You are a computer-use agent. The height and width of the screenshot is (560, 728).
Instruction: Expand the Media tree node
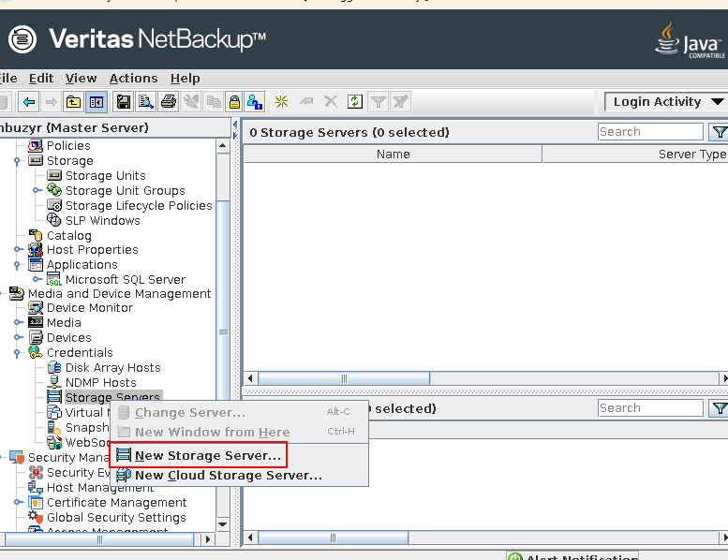17,322
